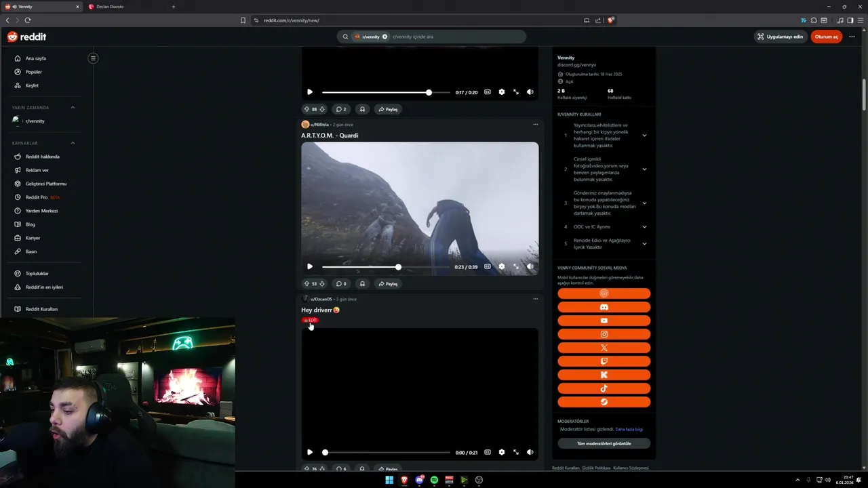
Task: Play the top video at 0:17
Action: pos(310,92)
